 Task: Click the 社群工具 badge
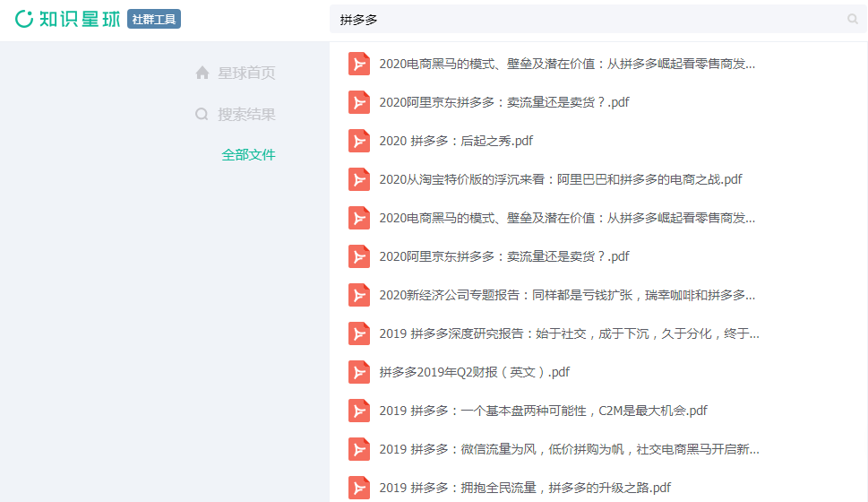(x=154, y=19)
